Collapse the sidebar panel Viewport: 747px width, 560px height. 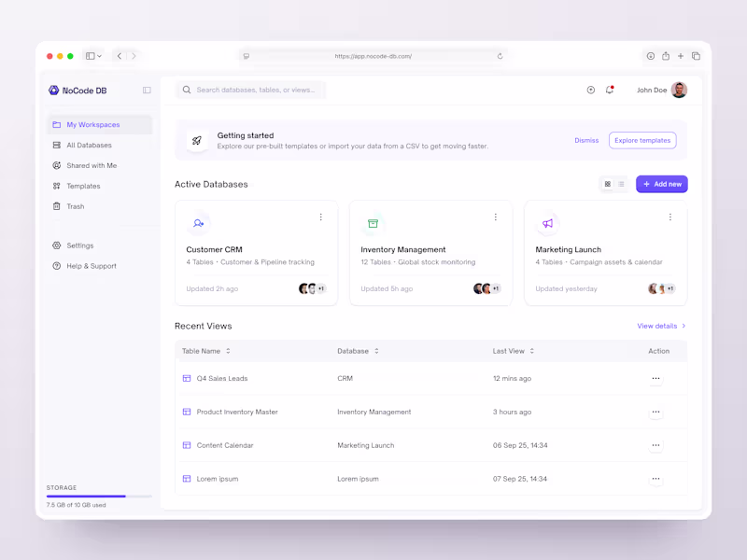[147, 90]
